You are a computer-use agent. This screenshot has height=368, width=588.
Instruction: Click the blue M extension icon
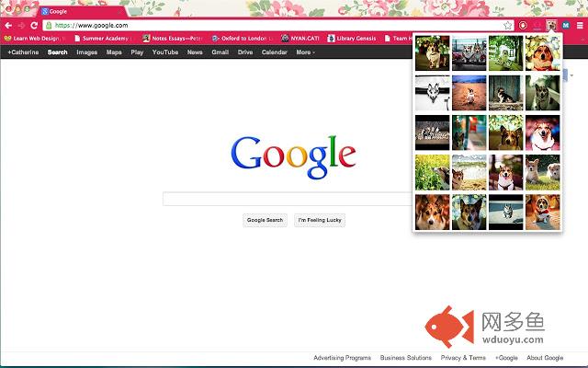[566, 25]
